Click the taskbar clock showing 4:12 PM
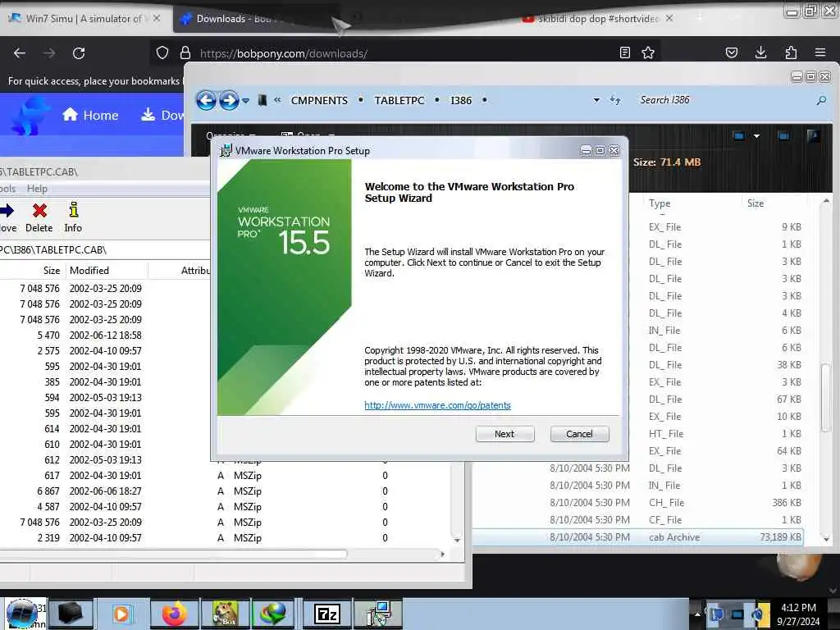This screenshot has height=630, width=840. pyautogui.click(x=798, y=614)
